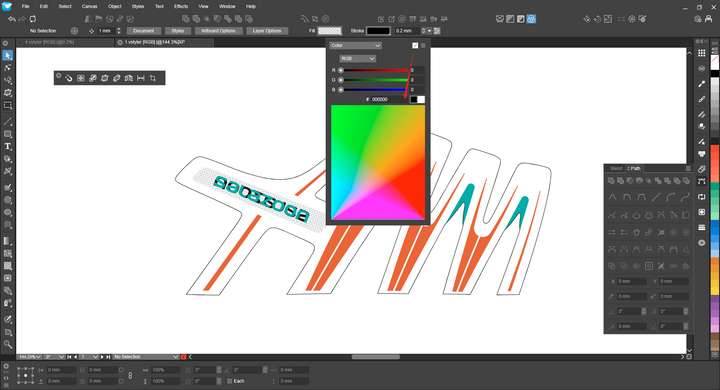This screenshot has width=720, height=390.
Task: Click the Undo arrow icon
Action: pyautogui.click(x=12, y=19)
